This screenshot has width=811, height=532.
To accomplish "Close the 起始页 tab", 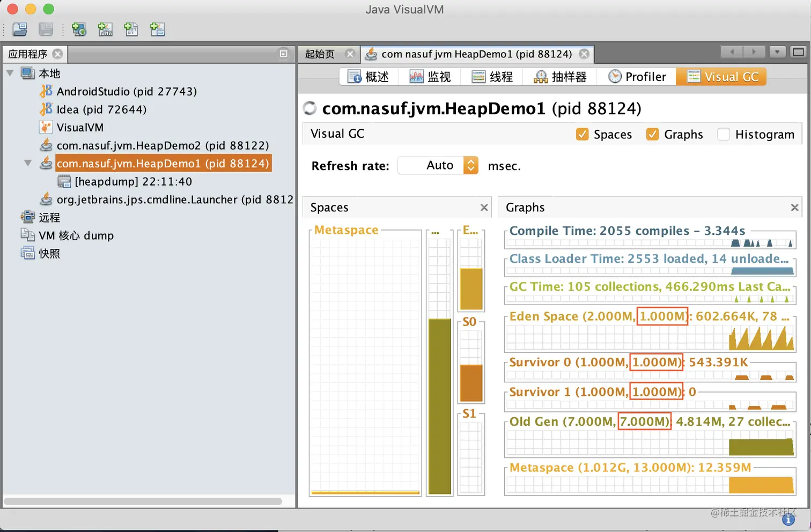I will click(350, 54).
